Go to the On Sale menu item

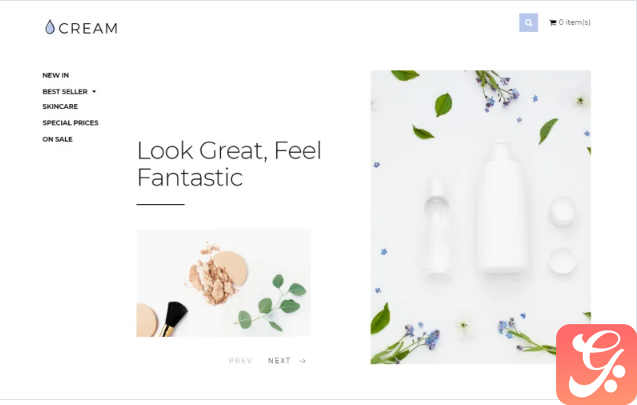57,139
